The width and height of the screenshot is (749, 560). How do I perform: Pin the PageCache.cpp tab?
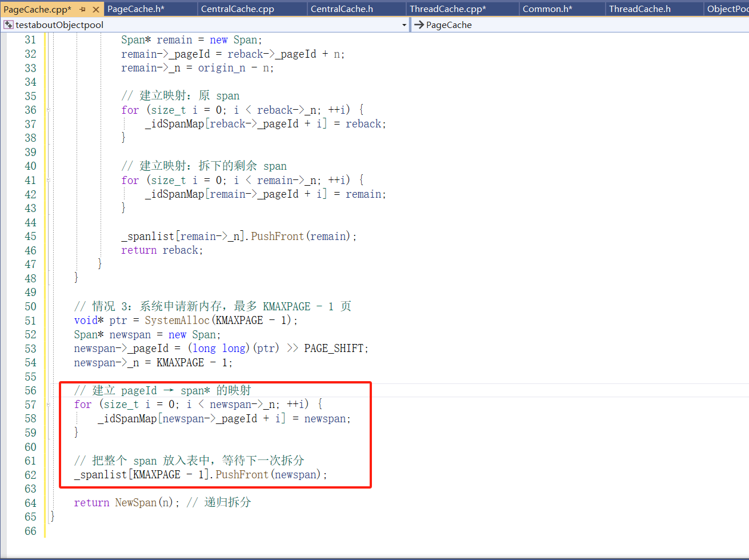click(x=83, y=9)
